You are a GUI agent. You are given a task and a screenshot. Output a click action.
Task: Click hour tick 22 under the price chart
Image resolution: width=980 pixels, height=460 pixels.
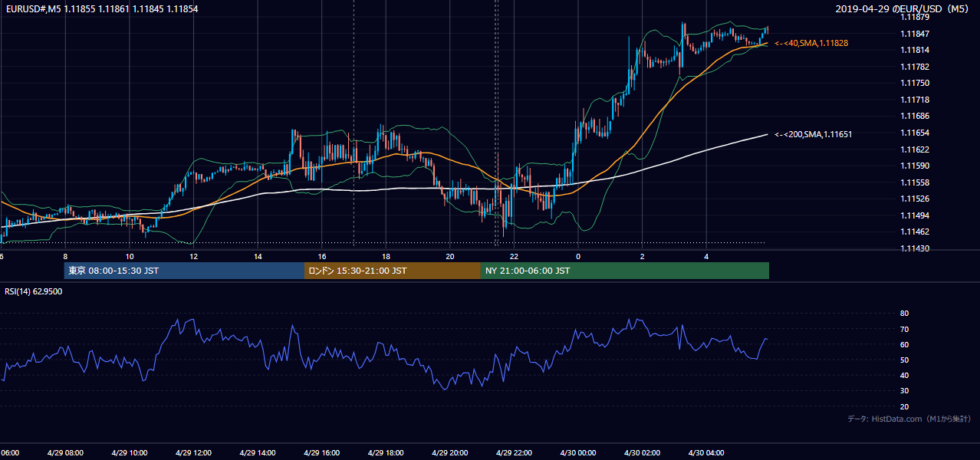coord(515,256)
